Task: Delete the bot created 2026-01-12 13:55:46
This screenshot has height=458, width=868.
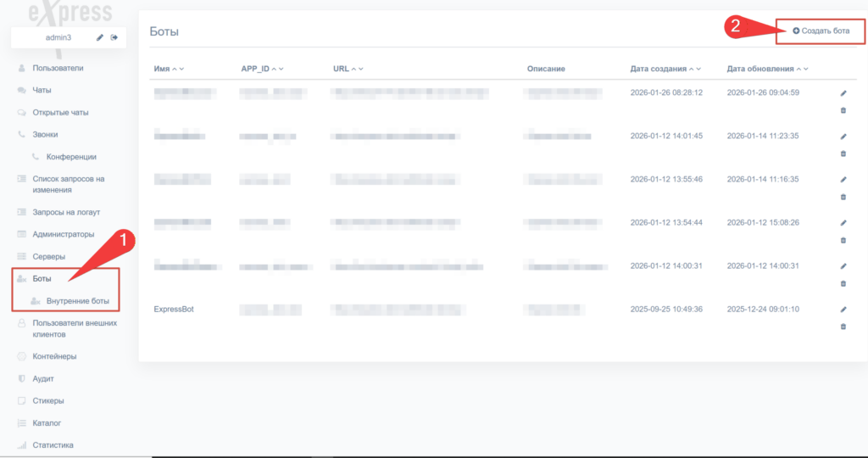Action: 843,197
